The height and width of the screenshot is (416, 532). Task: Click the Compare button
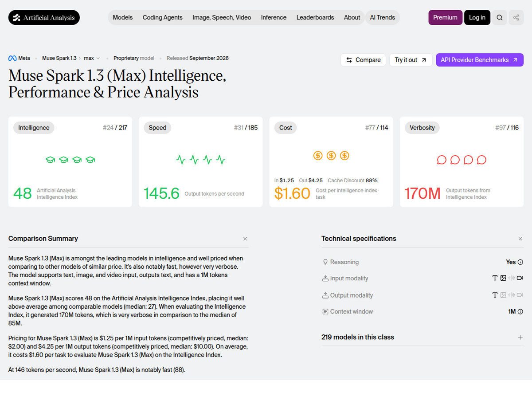[x=363, y=60]
